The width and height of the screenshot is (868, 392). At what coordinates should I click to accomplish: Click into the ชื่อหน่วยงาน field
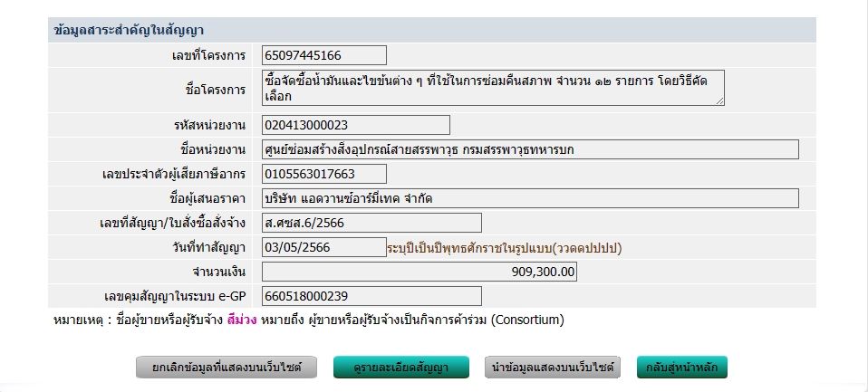tap(529, 149)
